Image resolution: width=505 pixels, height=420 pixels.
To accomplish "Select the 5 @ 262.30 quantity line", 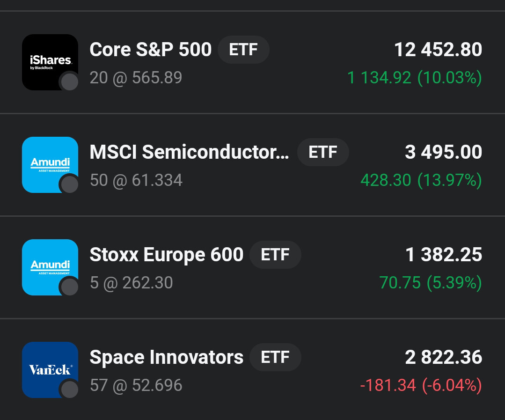I will (x=132, y=283).
